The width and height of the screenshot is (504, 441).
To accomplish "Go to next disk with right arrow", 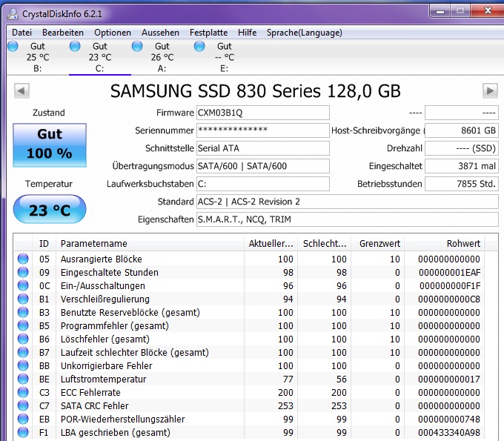I will [490, 90].
